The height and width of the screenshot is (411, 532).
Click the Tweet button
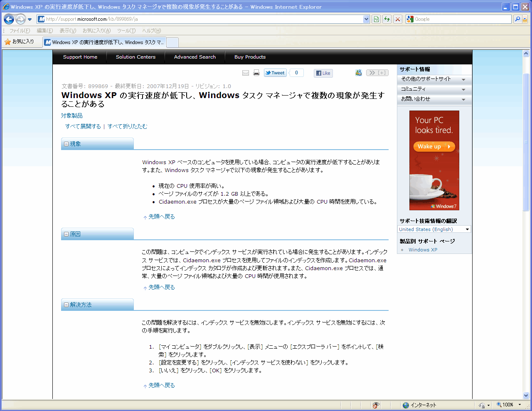275,73
